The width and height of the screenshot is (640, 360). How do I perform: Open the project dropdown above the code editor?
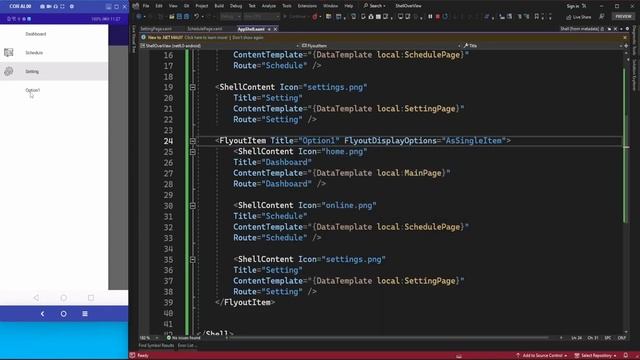[220, 46]
